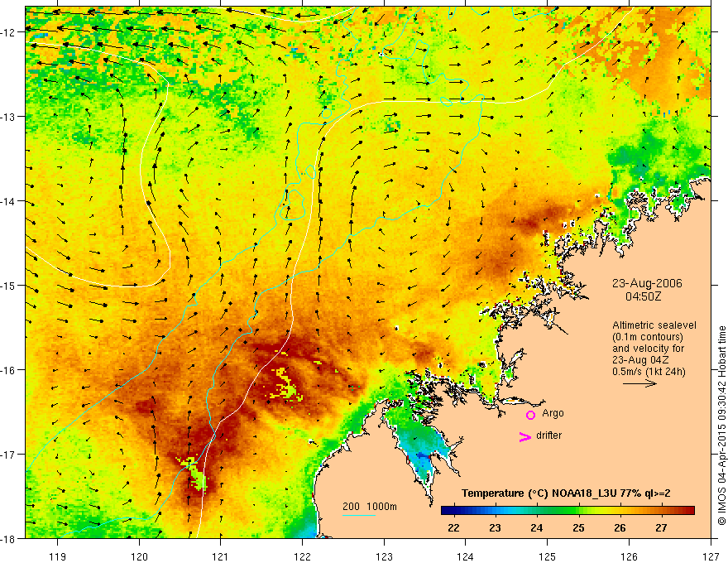Viewport: 728px width, 563px height.
Task: Click the latitude axis label -13
Action: (x=9, y=117)
